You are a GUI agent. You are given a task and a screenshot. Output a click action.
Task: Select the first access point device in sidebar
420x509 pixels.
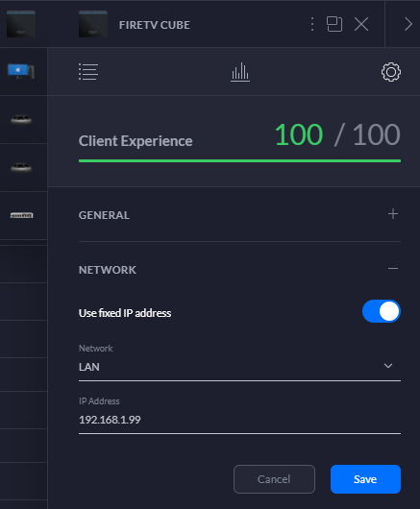[x=21, y=120]
